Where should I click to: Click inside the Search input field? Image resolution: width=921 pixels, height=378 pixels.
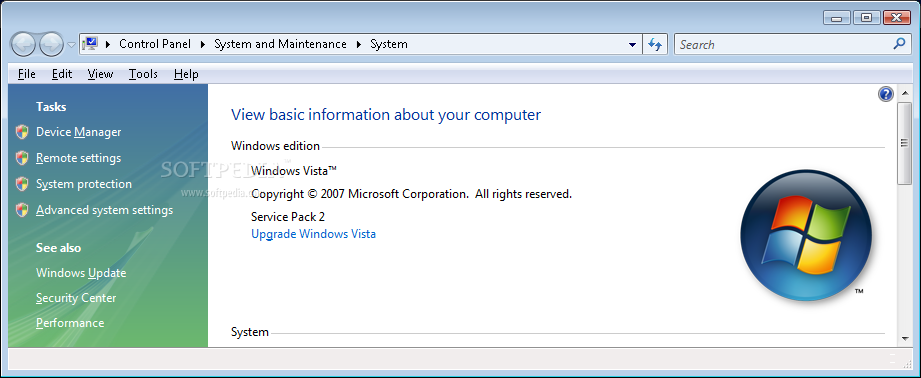784,44
